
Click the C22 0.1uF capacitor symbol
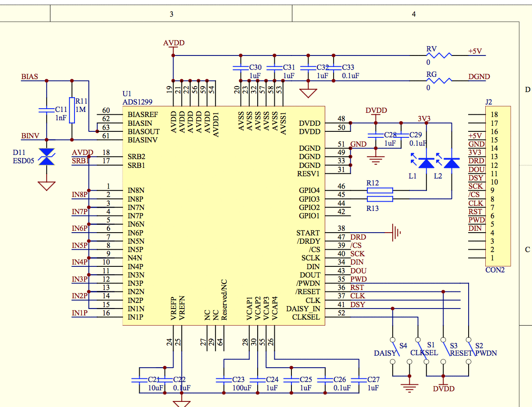[165, 380]
